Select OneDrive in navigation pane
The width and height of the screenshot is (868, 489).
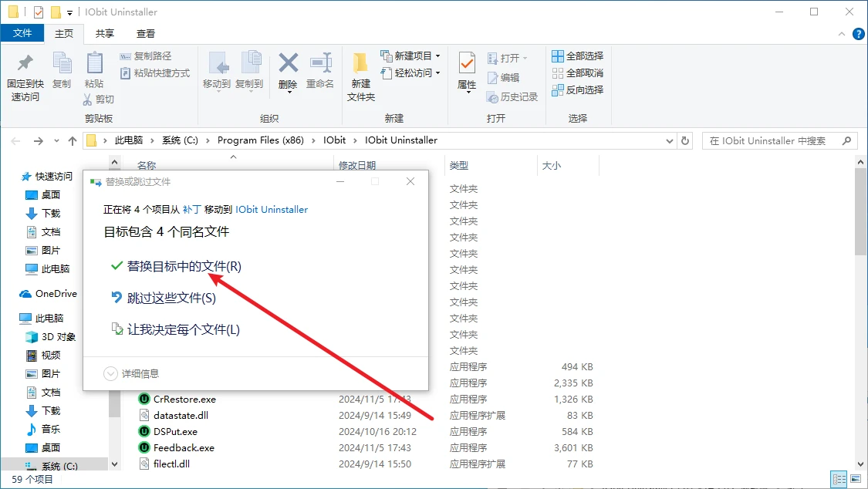click(x=48, y=294)
